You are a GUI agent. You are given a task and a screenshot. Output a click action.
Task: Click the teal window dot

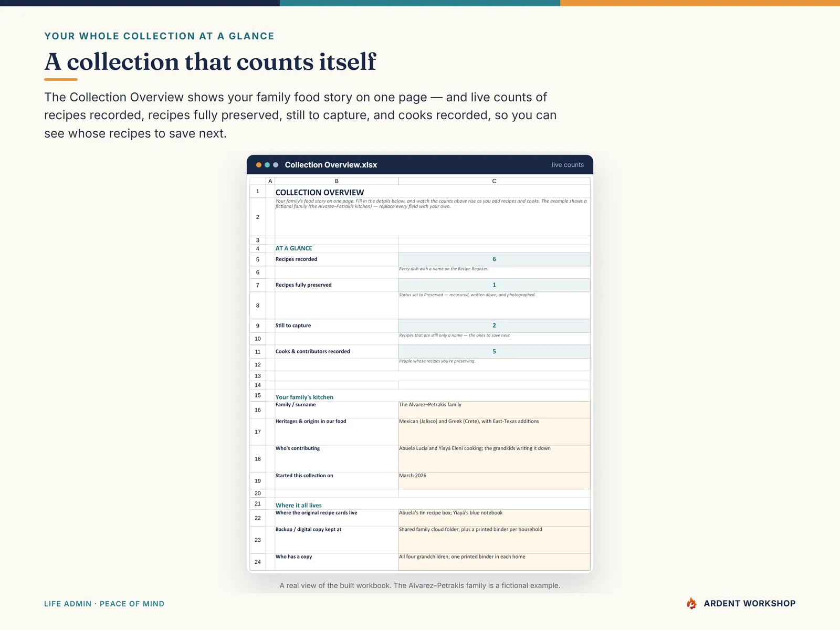pyautogui.click(x=267, y=165)
